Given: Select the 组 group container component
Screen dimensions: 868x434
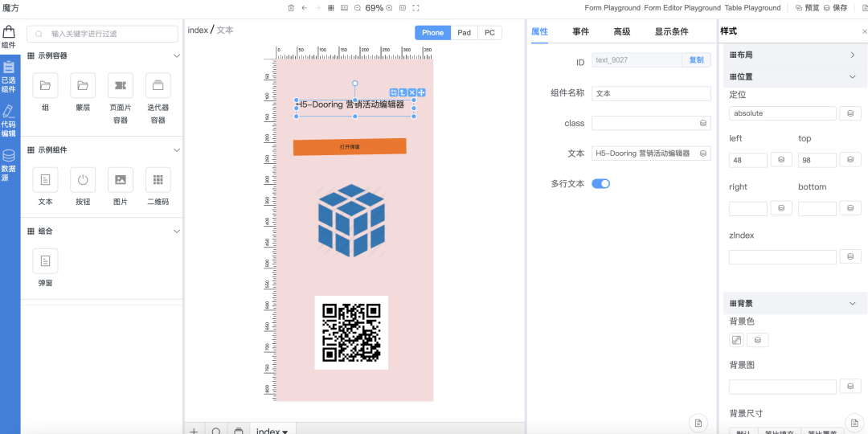Looking at the screenshot, I should (45, 86).
